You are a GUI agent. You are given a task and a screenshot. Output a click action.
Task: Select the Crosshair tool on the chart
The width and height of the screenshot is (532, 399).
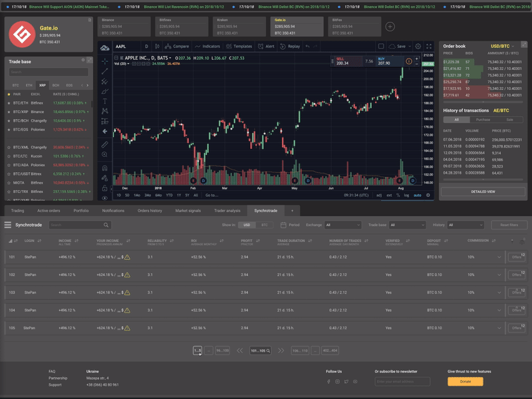(103, 60)
